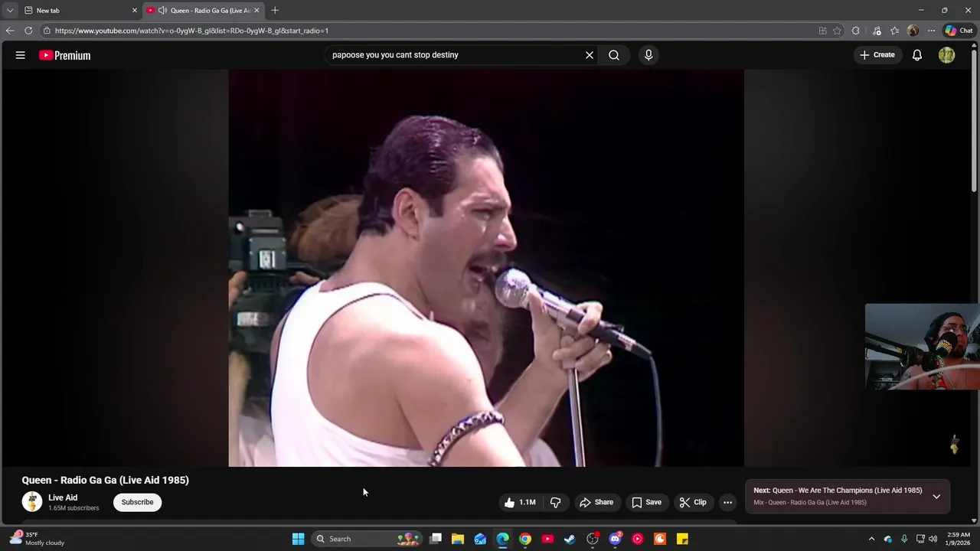Click the browser address bar URL

[x=191, y=31]
